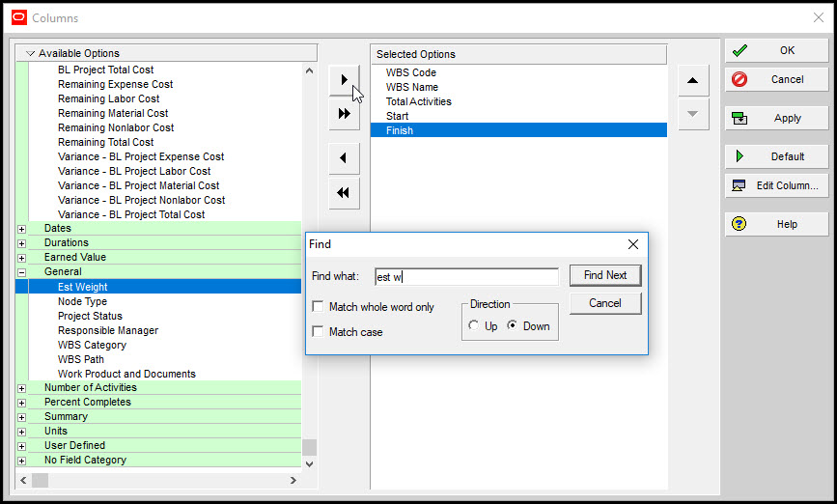Expand the Dates category

(x=22, y=229)
